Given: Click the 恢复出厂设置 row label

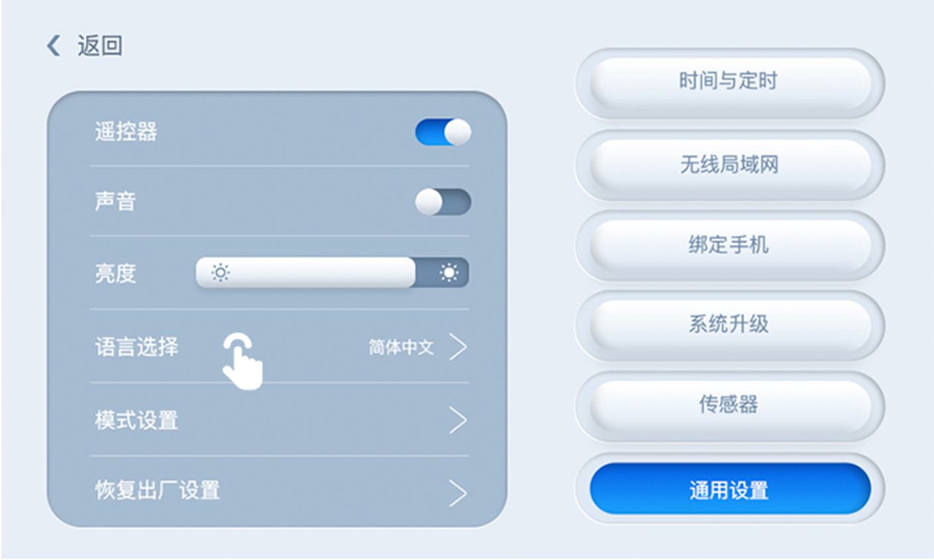Looking at the screenshot, I should coord(158,490).
